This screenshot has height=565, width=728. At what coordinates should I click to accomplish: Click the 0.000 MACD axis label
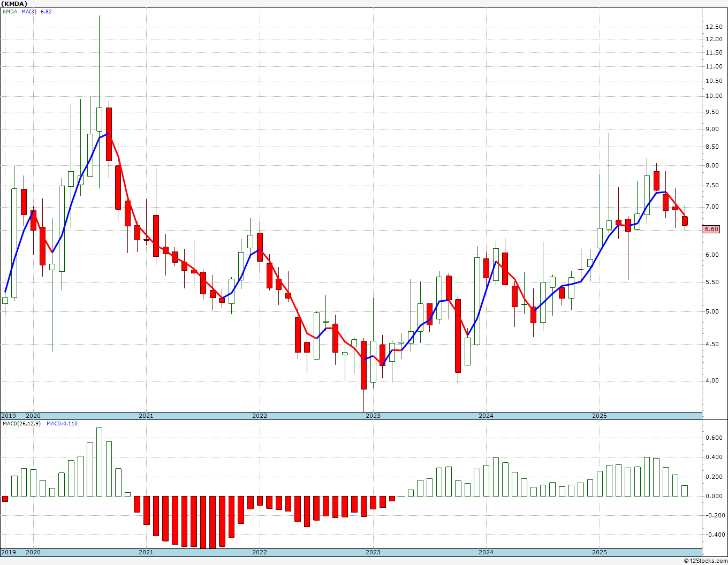point(714,496)
